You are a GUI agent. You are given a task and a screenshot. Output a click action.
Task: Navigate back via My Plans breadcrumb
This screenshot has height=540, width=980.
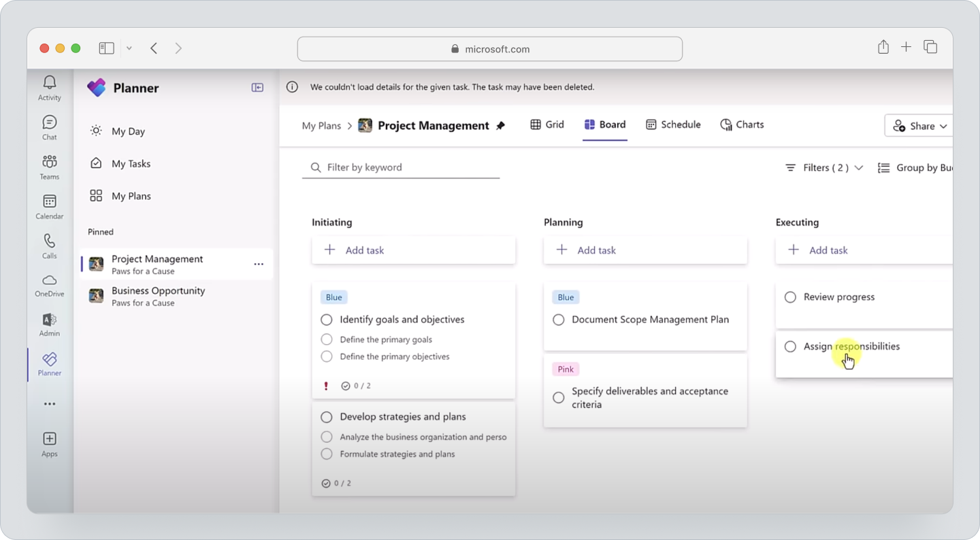pyautogui.click(x=321, y=125)
